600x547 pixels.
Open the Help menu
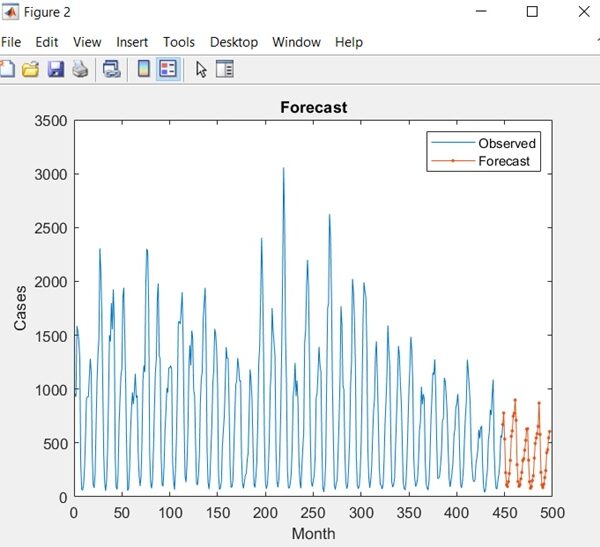pos(349,42)
